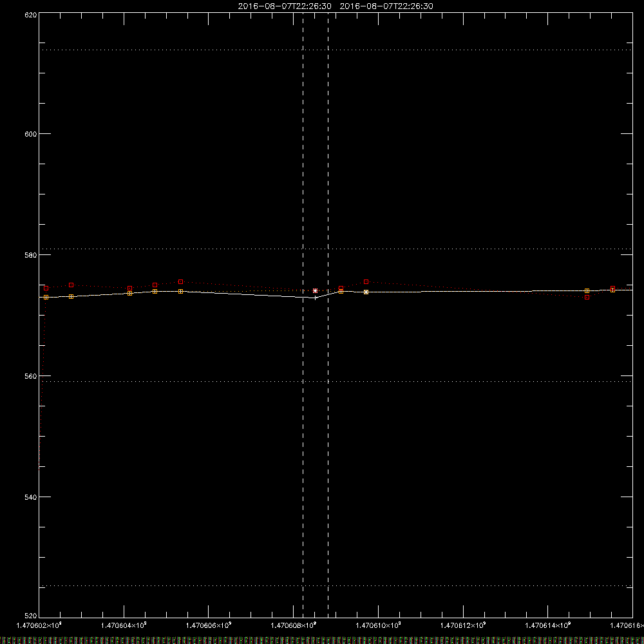
Task: Click the 1.470612×10⁹ x-axis label
Action: click(x=463, y=625)
